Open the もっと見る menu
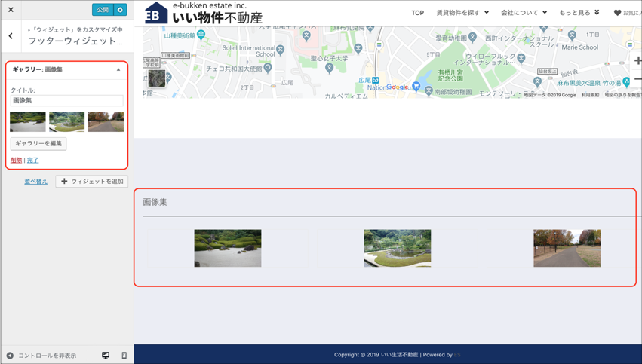 pyautogui.click(x=579, y=13)
